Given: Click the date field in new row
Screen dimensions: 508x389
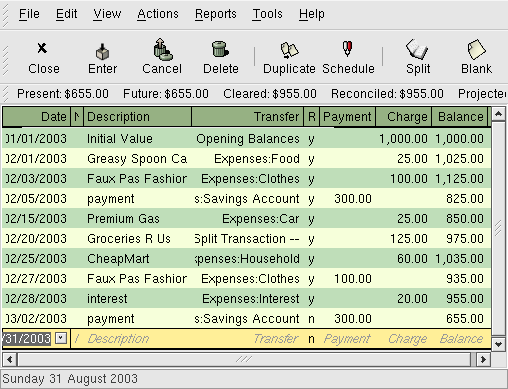Looking at the screenshot, I should pos(27,339).
